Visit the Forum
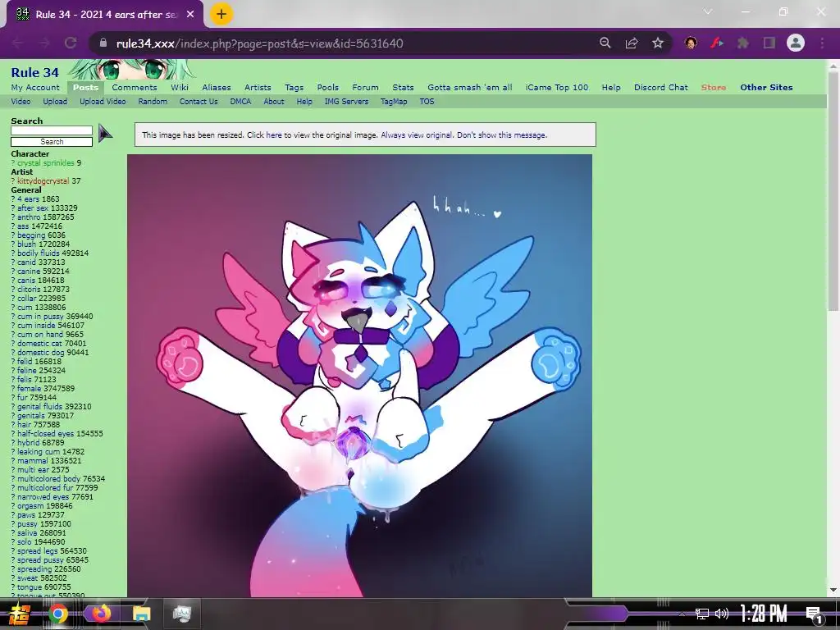Image resolution: width=840 pixels, height=630 pixels. 365,87
